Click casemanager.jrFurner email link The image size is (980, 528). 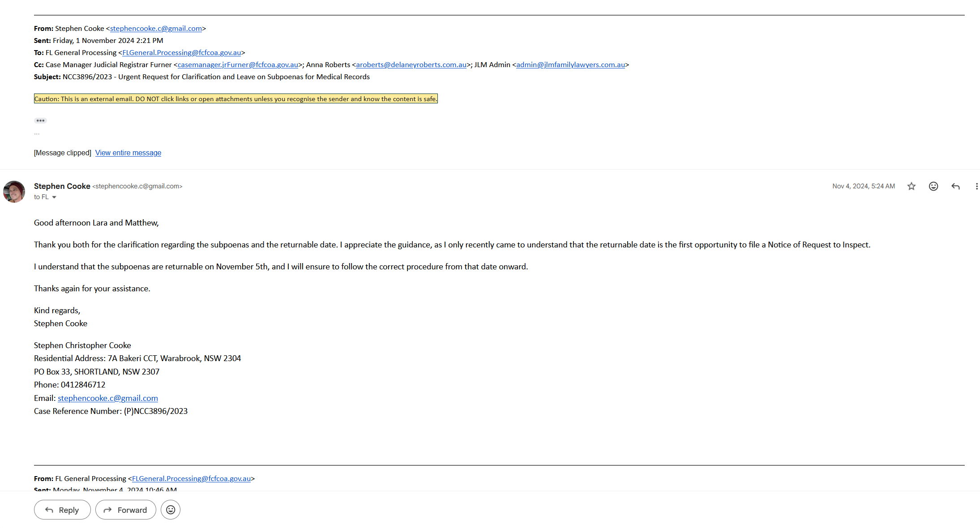238,64
